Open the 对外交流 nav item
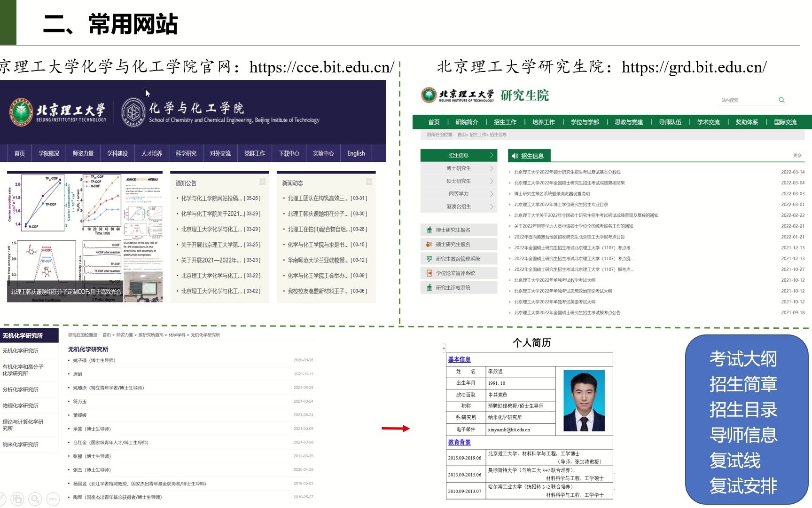Viewport: 812px width, 508px height. tap(220, 153)
